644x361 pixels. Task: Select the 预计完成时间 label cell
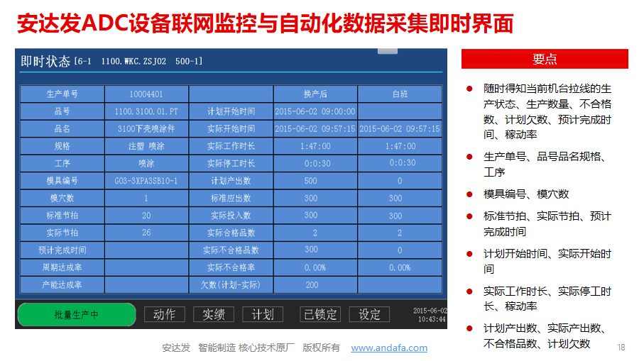point(62,250)
